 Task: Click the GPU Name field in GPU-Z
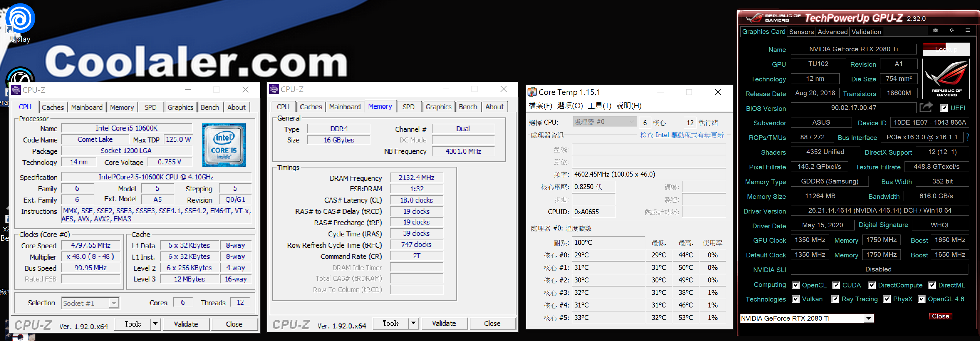pyautogui.click(x=853, y=49)
